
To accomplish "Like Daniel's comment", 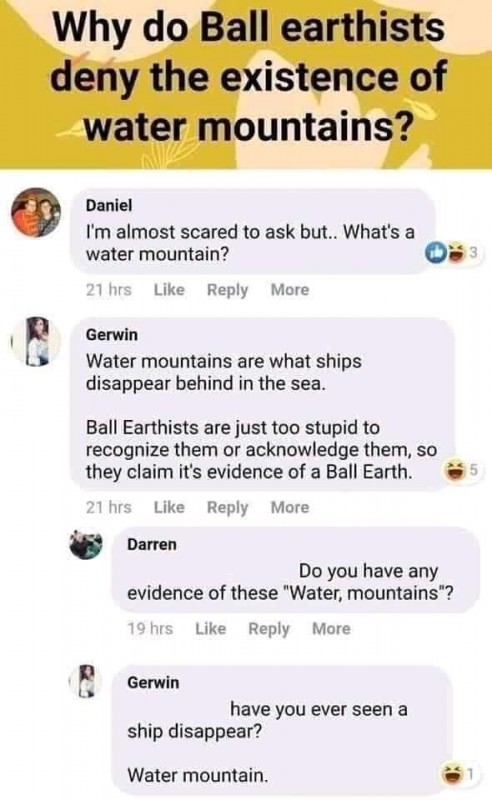I will click(169, 290).
